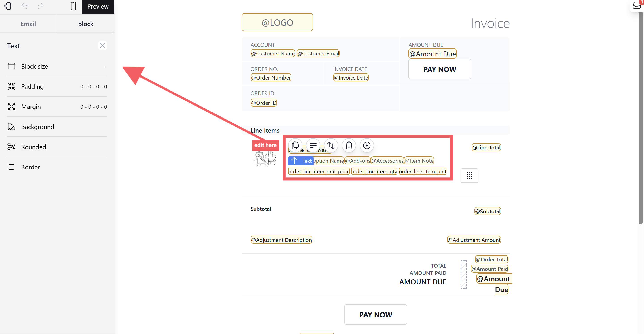Toggle mobile device view icon

tap(73, 6)
